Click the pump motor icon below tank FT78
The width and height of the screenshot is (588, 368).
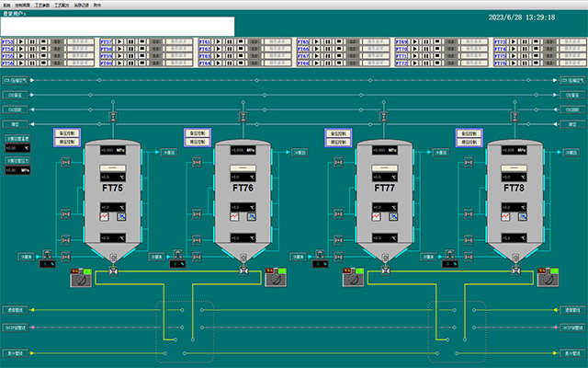click(548, 277)
